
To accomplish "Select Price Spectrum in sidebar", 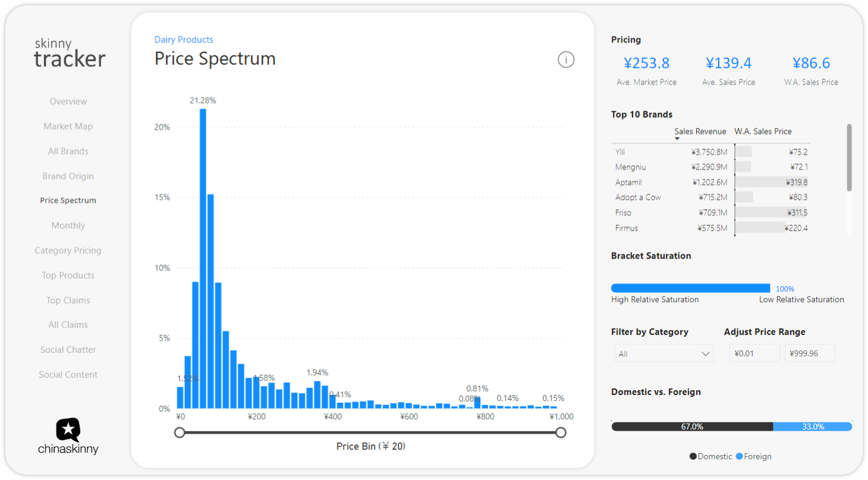I will pyautogui.click(x=68, y=201).
